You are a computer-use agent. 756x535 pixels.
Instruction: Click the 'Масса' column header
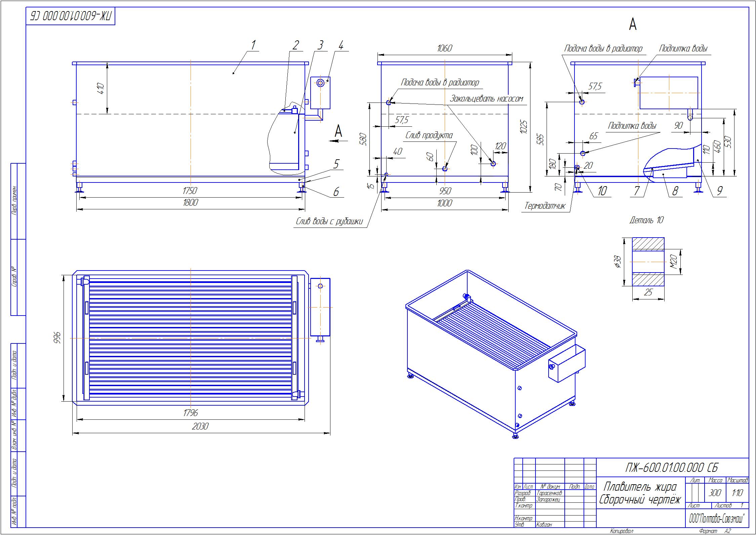[x=715, y=481]
